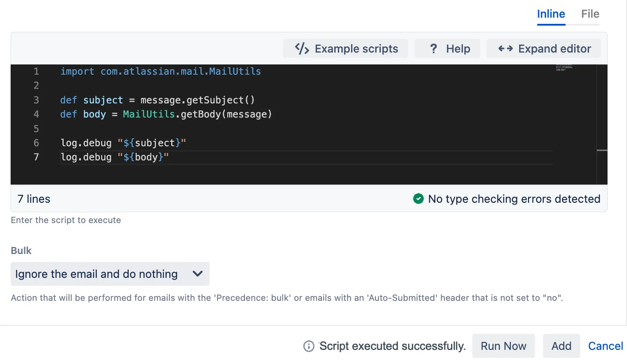Image resolution: width=627 pixels, height=364 pixels.
Task: Click the green check mark status icon
Action: click(x=418, y=199)
